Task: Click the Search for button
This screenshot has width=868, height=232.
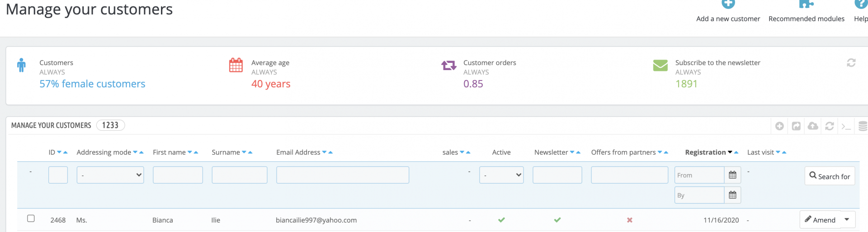Action: (830, 176)
